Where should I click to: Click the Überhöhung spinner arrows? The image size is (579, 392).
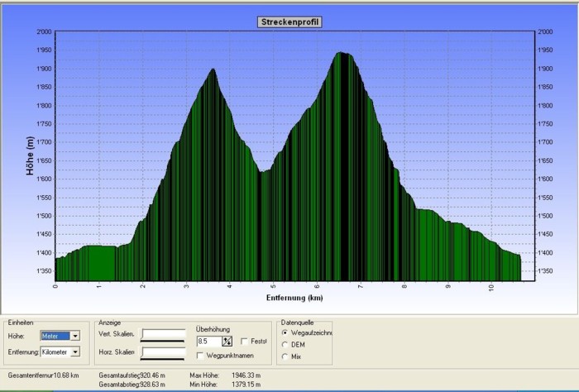click(x=227, y=341)
